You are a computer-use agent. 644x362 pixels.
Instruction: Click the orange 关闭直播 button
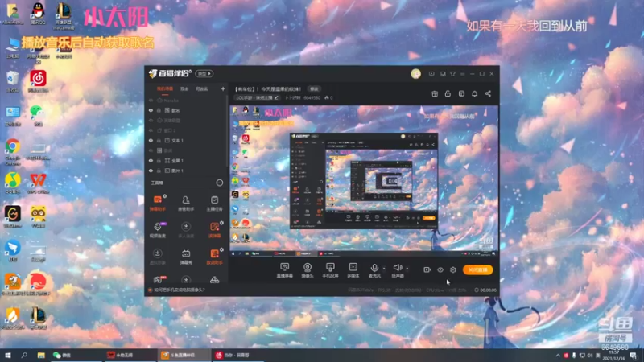[x=477, y=269]
